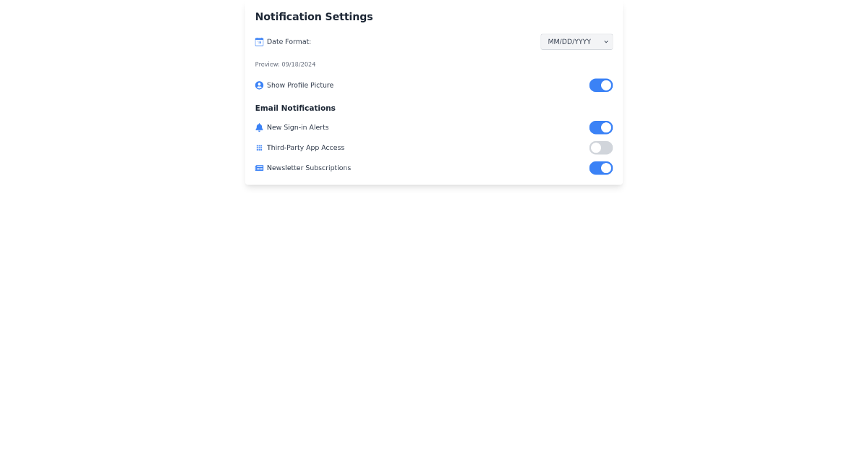
Task: Click the grid icon next to Third-Party App Access
Action: tap(259, 148)
